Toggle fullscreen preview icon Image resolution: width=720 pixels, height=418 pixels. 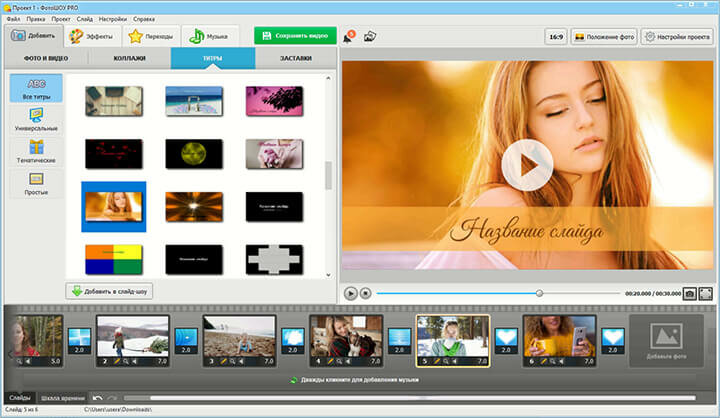(x=705, y=294)
